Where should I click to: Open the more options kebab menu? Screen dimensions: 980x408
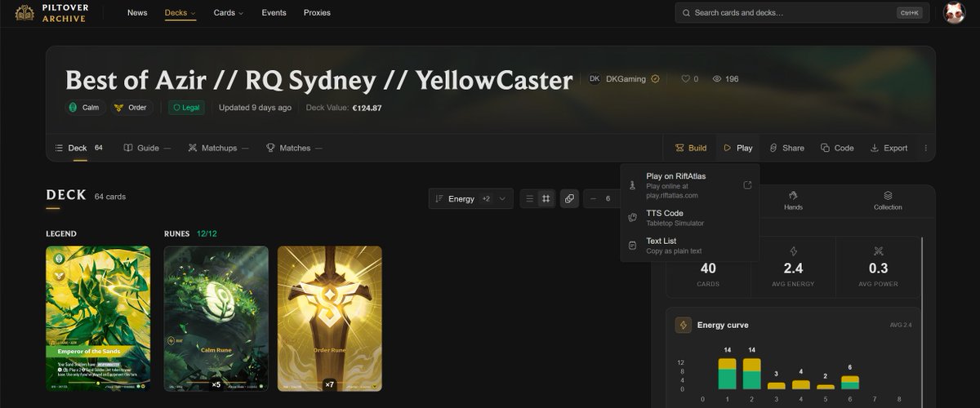pos(925,148)
